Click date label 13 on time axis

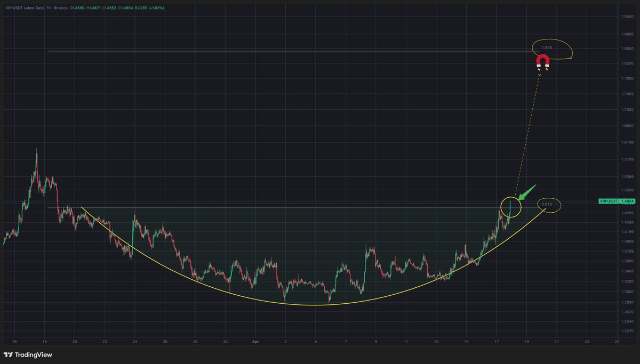click(x=436, y=341)
